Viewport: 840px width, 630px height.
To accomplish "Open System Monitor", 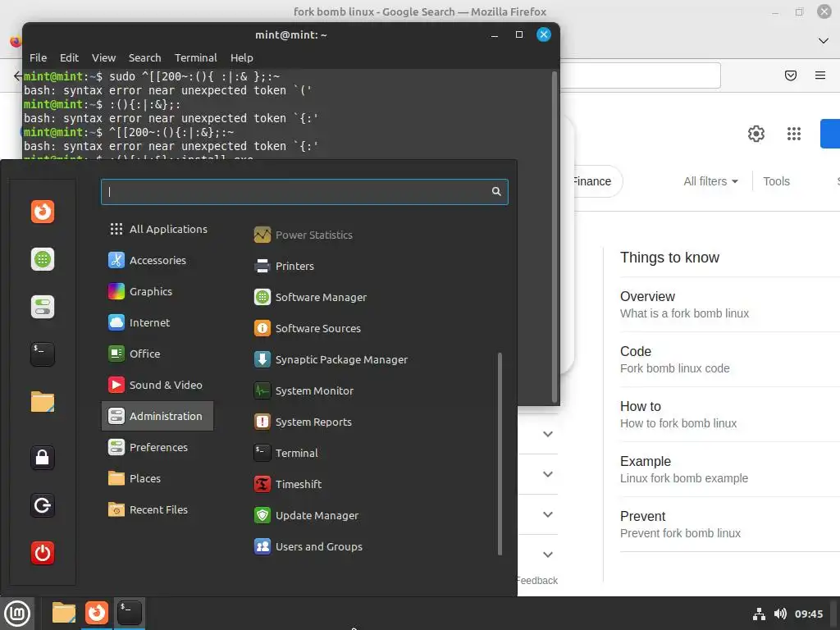I will [304, 390].
